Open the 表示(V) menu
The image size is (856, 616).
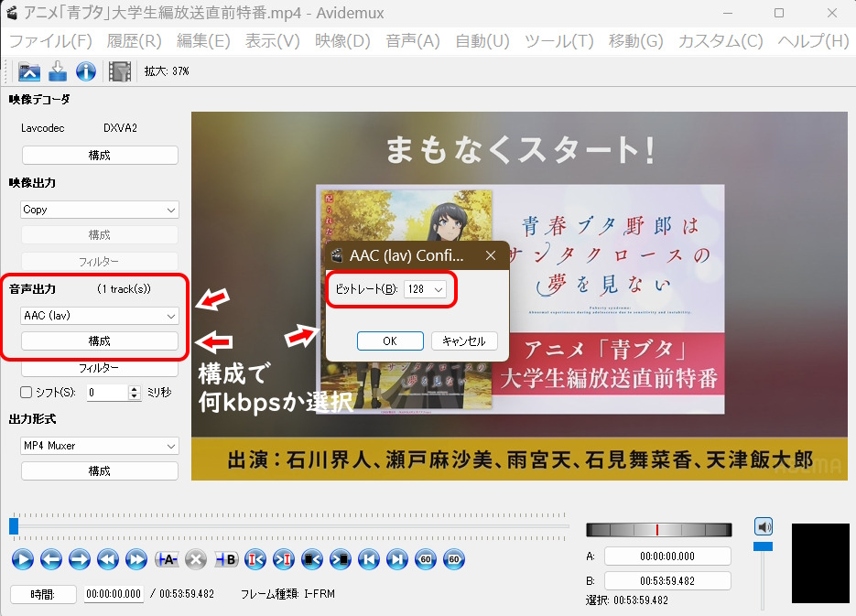pyautogui.click(x=273, y=41)
